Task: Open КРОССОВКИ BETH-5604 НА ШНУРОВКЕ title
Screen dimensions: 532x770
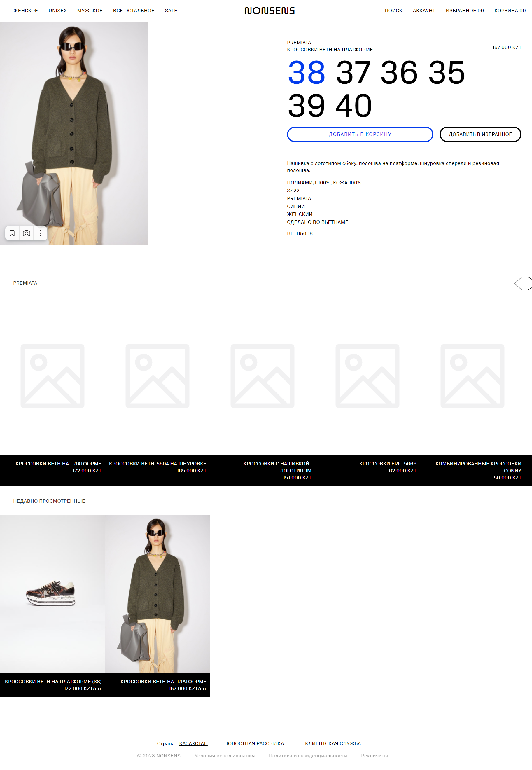Action: pyautogui.click(x=158, y=464)
